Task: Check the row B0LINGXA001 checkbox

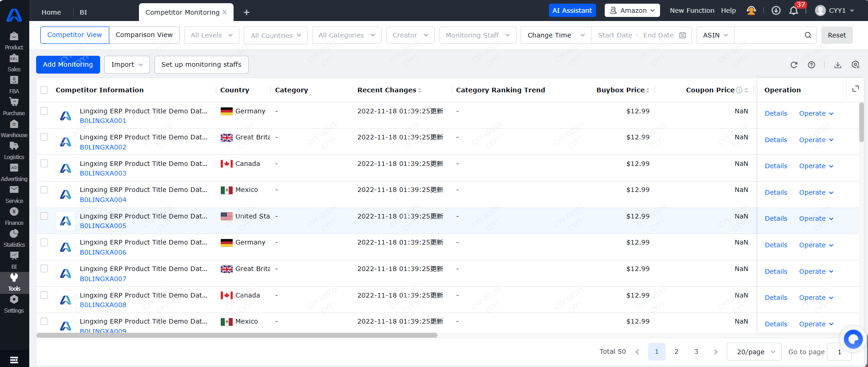Action: 44,111
